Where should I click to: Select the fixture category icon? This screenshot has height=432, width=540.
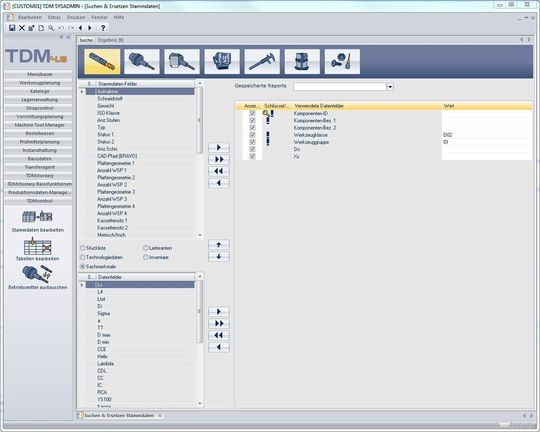tap(222, 61)
